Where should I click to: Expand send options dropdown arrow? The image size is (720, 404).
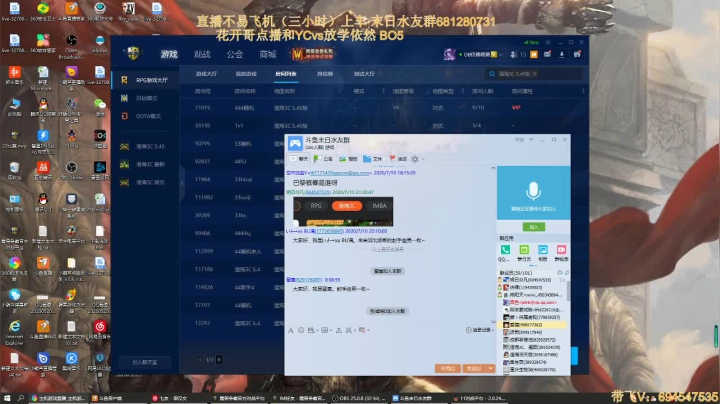click(490, 368)
